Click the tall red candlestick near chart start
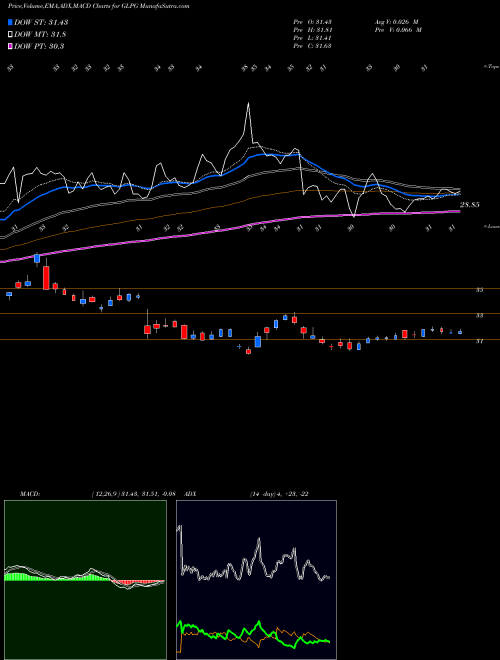The height and width of the screenshot is (660, 500). pos(46,278)
